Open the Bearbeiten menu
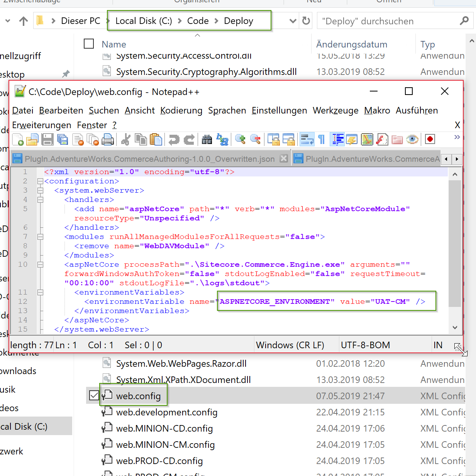This screenshot has height=476, width=476. point(61,110)
